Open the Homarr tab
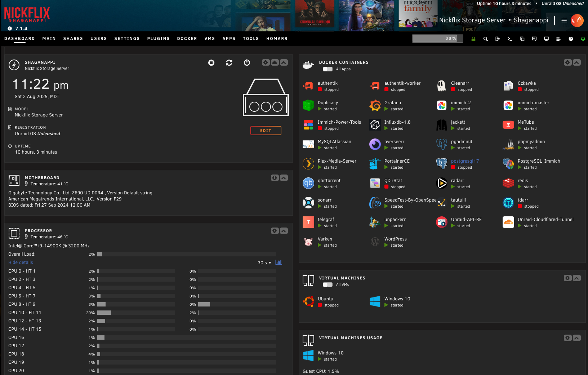 point(277,39)
